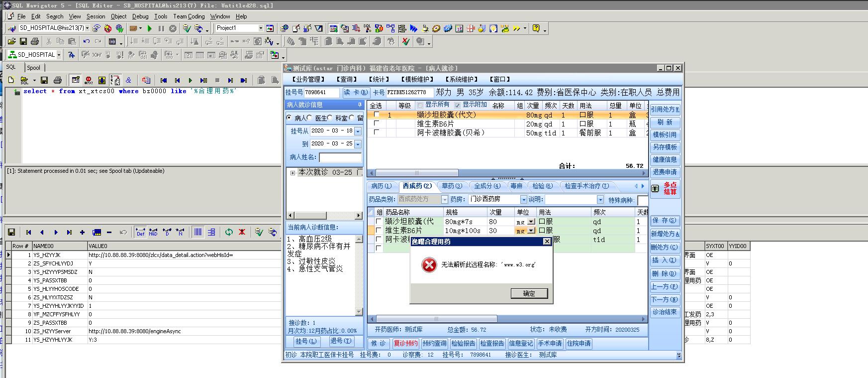Toggle the 显示所有 checkbox
This screenshot has height=378, width=868.
(420, 105)
